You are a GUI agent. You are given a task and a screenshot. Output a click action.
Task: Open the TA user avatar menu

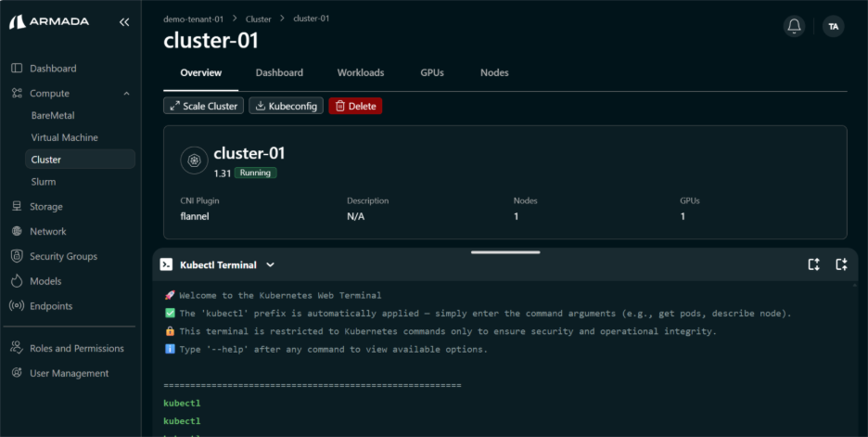pos(833,26)
